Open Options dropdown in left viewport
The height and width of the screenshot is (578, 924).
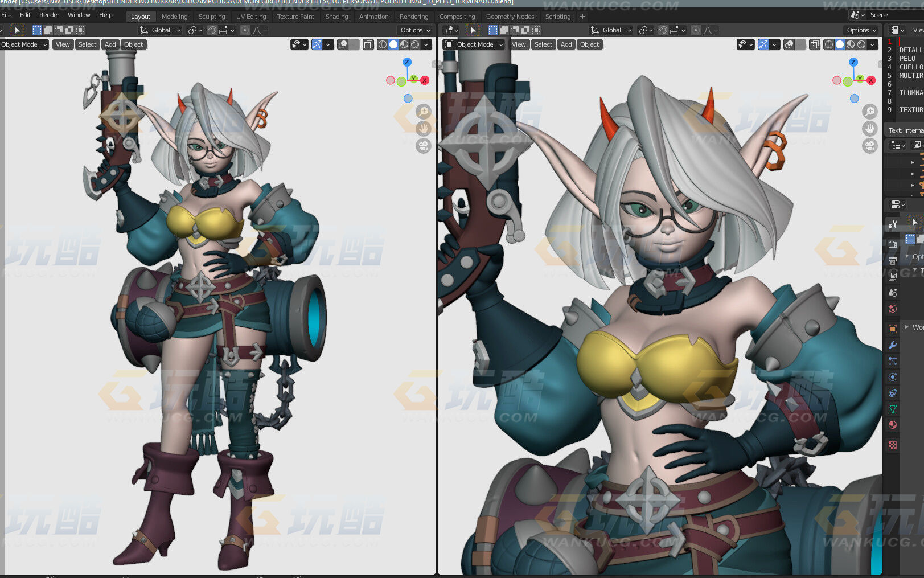click(416, 30)
